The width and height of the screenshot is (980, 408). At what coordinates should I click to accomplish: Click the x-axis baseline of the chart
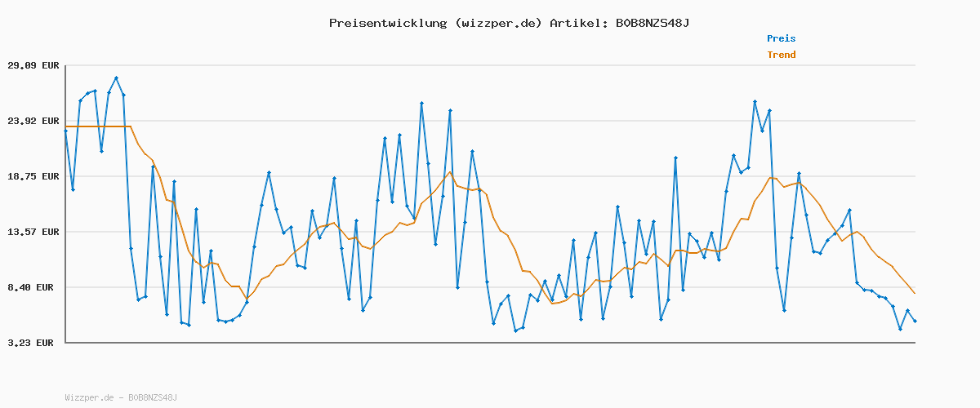[x=490, y=342]
